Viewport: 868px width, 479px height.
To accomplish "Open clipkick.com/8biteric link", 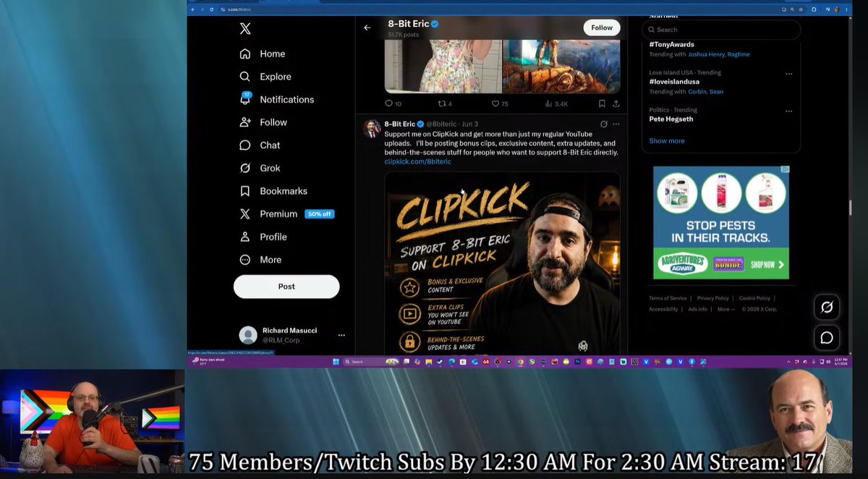I will pos(417,162).
